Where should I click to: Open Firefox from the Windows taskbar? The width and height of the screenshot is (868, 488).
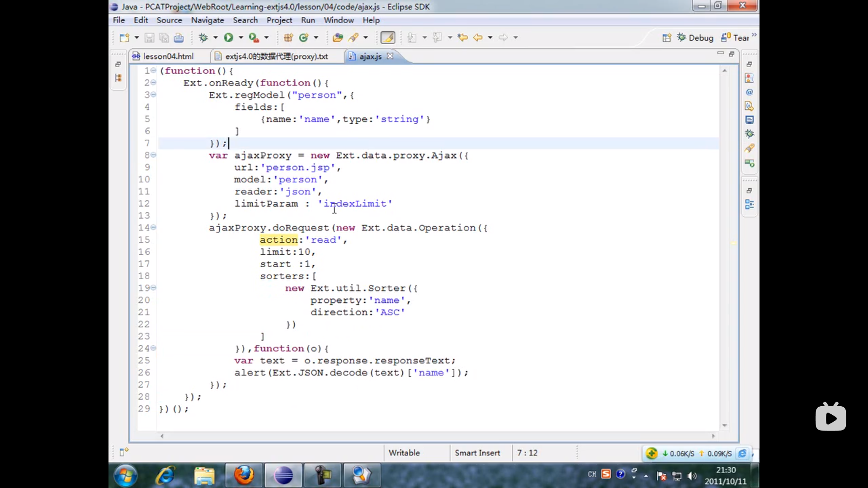point(244,475)
